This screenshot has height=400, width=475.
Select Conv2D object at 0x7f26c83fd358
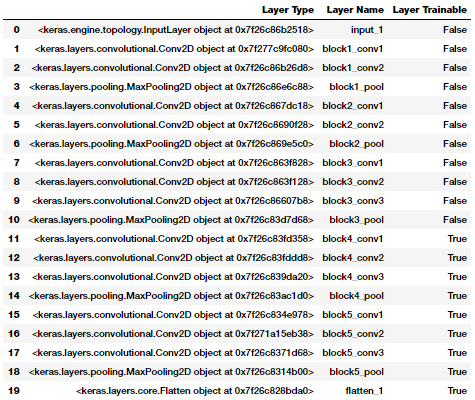tap(174, 239)
